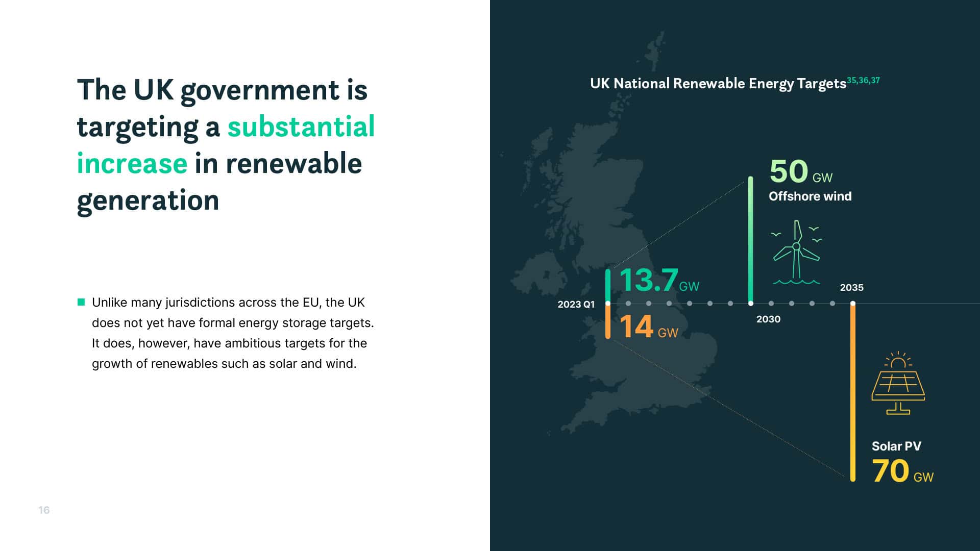Click the offshore wind turbine icon

point(796,252)
